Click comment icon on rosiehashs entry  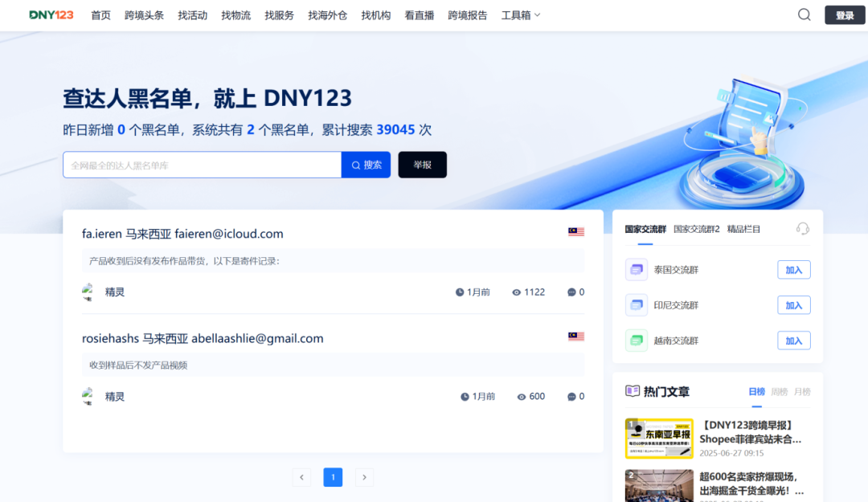coord(571,397)
